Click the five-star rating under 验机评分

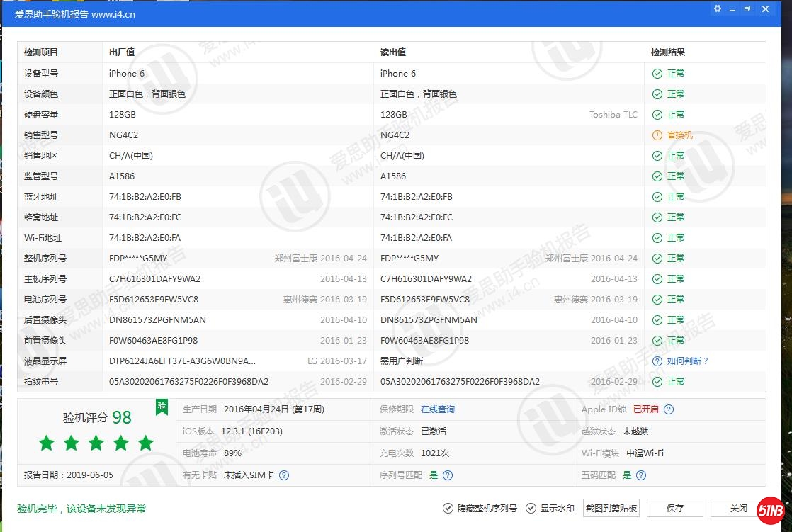pyautogui.click(x=96, y=443)
